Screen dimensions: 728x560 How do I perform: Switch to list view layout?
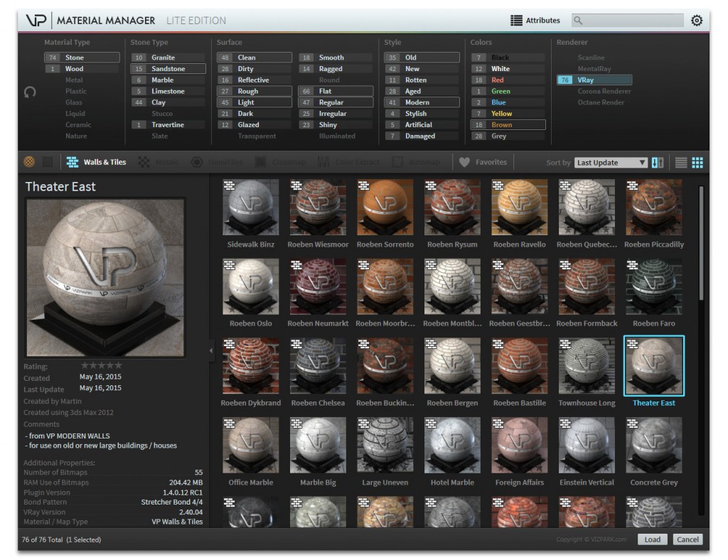click(x=681, y=161)
